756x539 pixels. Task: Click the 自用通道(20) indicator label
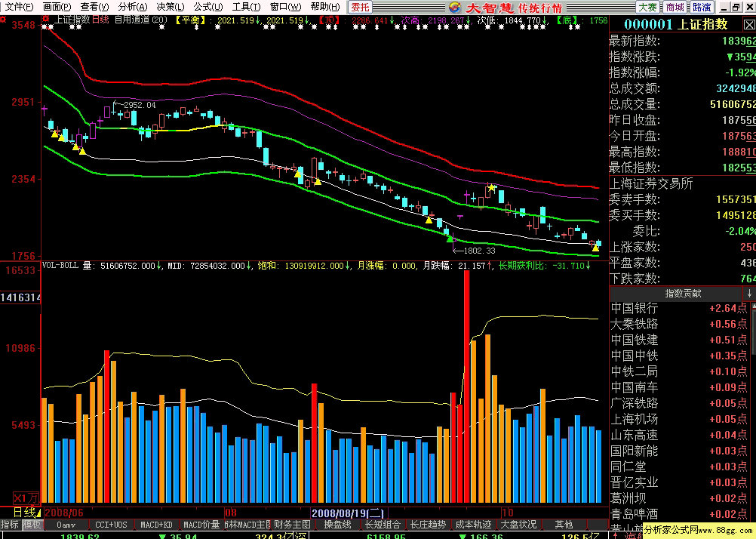pos(141,20)
